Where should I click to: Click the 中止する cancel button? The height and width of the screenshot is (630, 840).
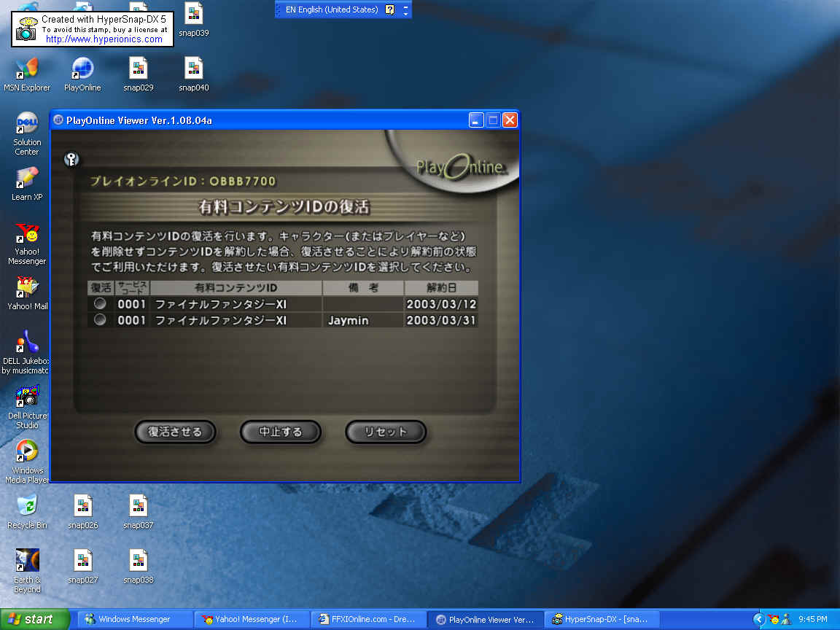[280, 432]
